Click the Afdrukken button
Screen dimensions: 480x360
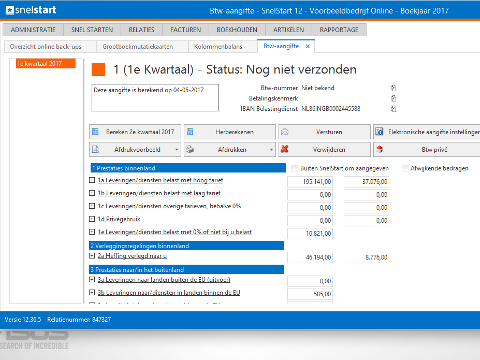tap(230, 149)
